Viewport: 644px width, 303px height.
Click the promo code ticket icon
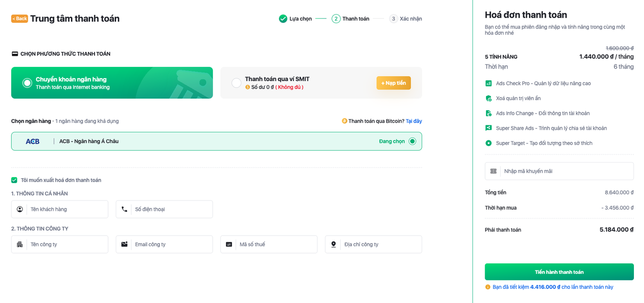[x=494, y=171]
